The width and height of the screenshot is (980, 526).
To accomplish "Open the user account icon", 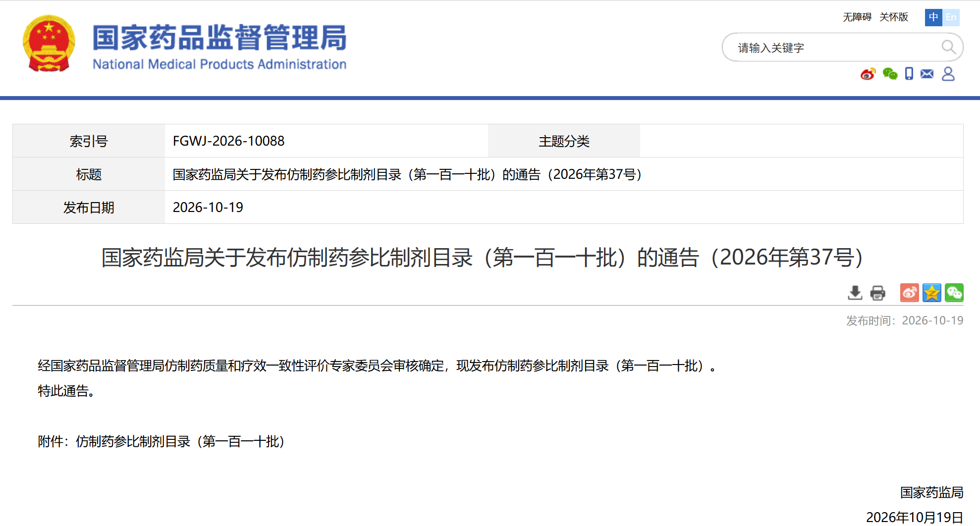I will click(x=948, y=74).
